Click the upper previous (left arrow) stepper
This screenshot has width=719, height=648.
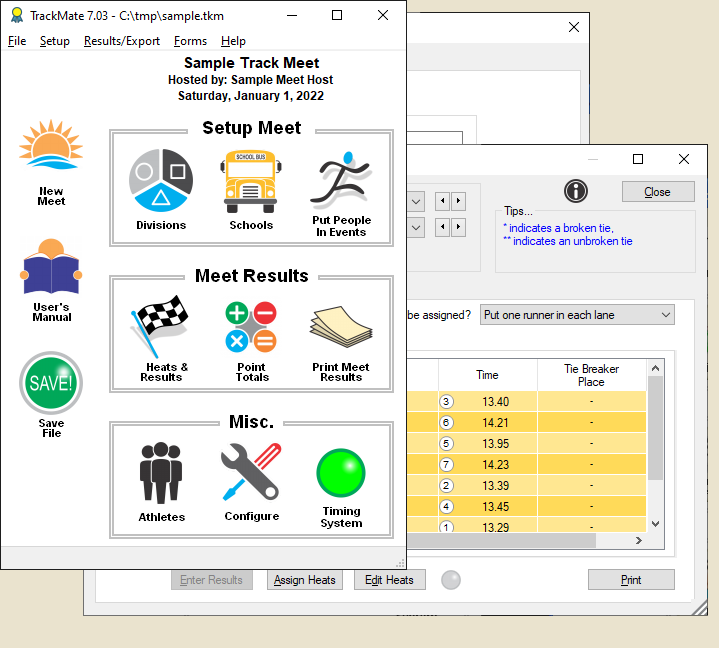[442, 201]
